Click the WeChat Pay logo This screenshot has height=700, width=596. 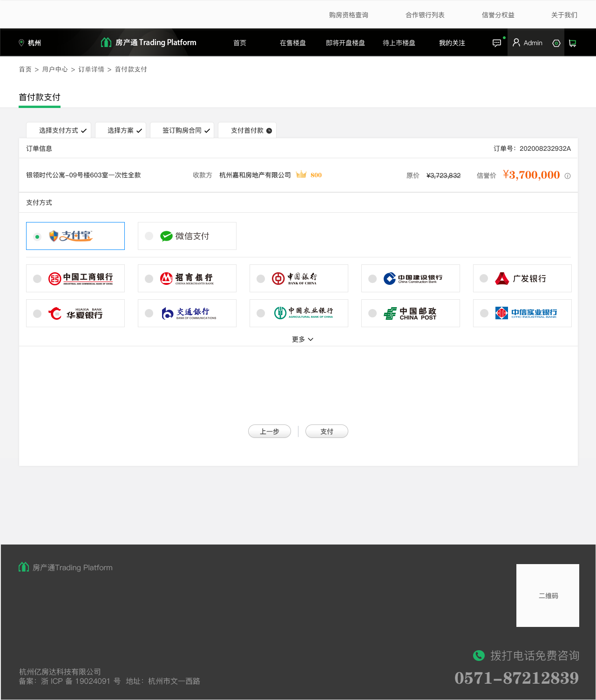pos(185,236)
